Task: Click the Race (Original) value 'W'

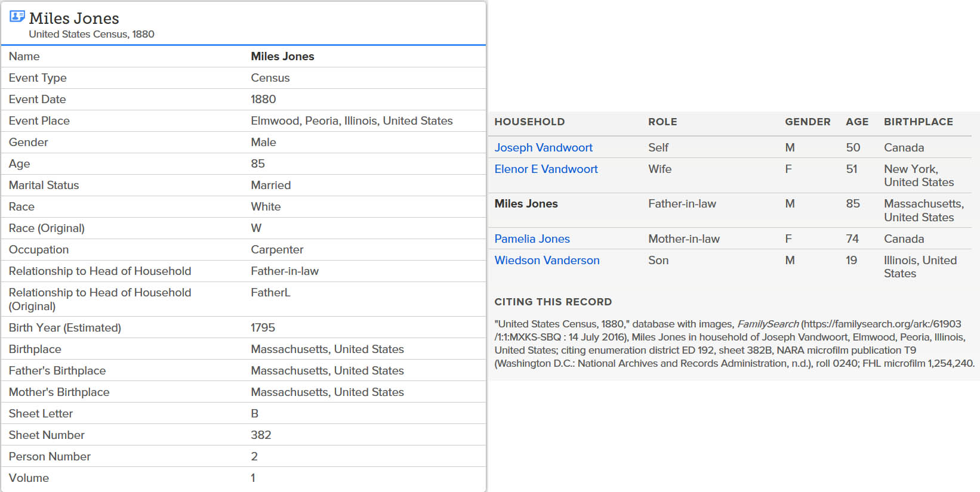Action: (256, 228)
